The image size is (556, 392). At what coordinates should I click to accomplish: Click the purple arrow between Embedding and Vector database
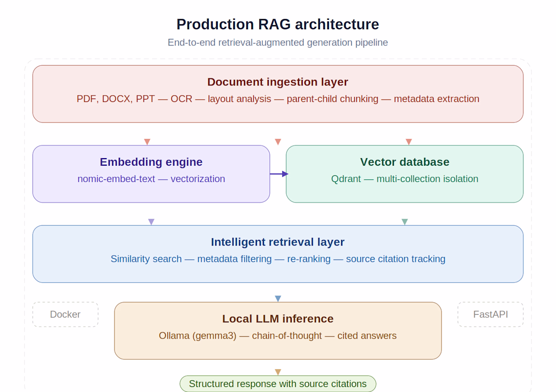pos(279,174)
